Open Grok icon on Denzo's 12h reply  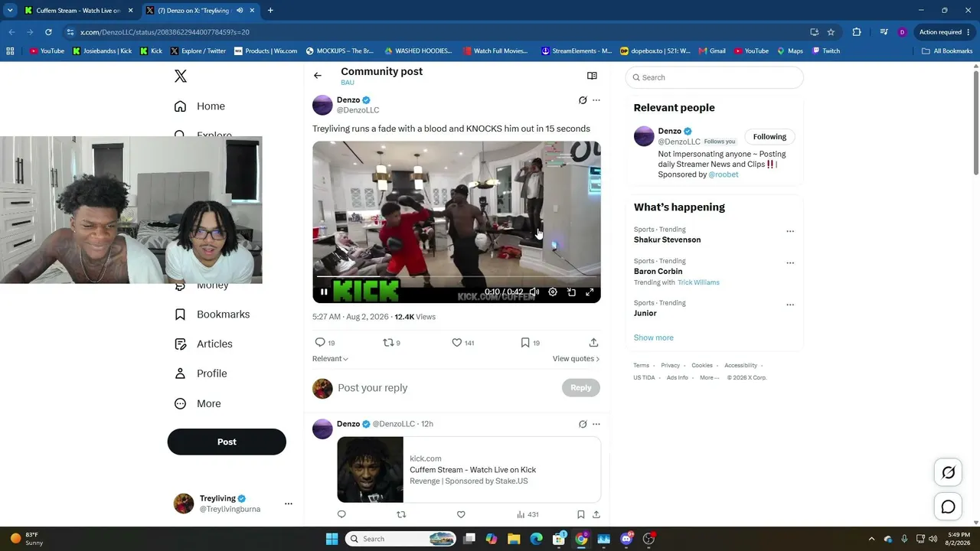[583, 424]
